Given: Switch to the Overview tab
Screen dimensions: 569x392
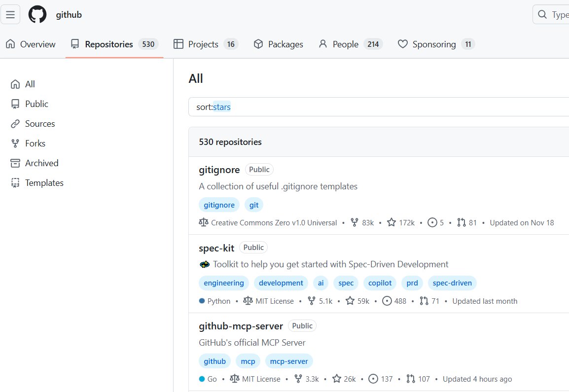Looking at the screenshot, I should 31,44.
